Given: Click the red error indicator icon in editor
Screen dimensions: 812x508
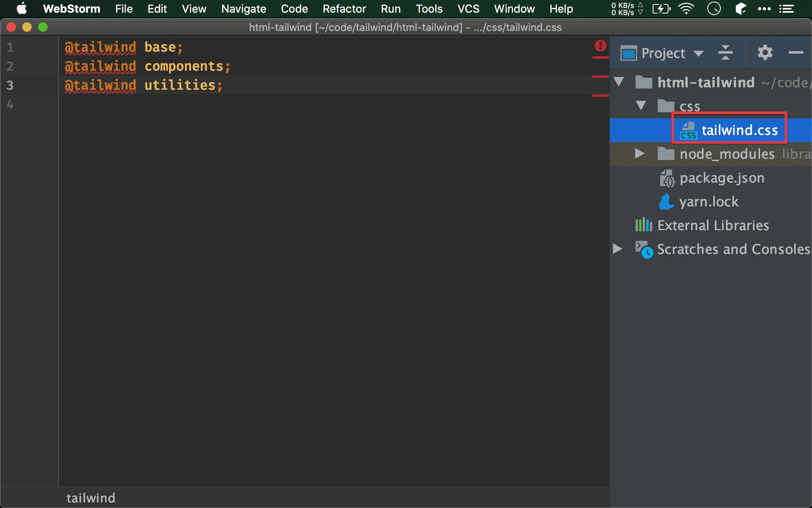Looking at the screenshot, I should (600, 46).
